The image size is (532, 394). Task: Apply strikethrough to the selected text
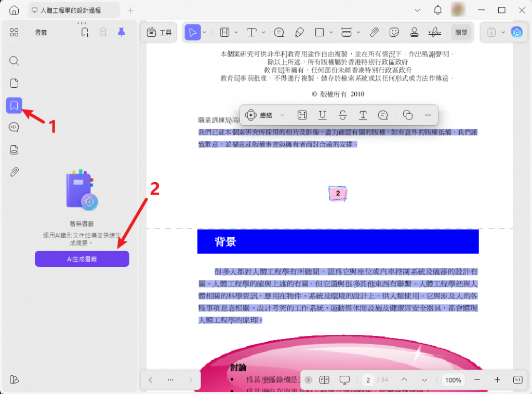[343, 115]
